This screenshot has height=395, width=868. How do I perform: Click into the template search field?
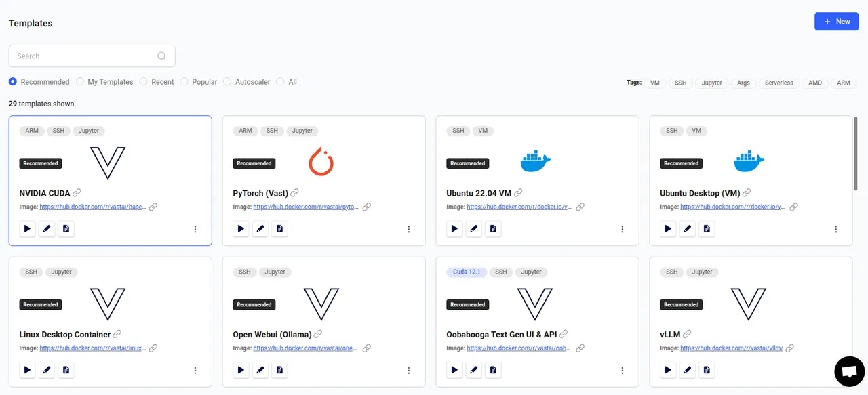coord(81,56)
